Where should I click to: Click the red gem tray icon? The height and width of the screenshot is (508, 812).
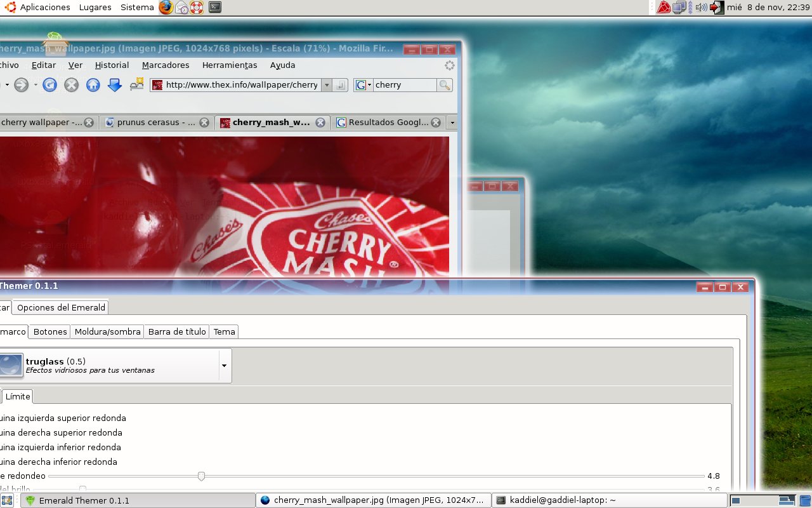[664, 8]
